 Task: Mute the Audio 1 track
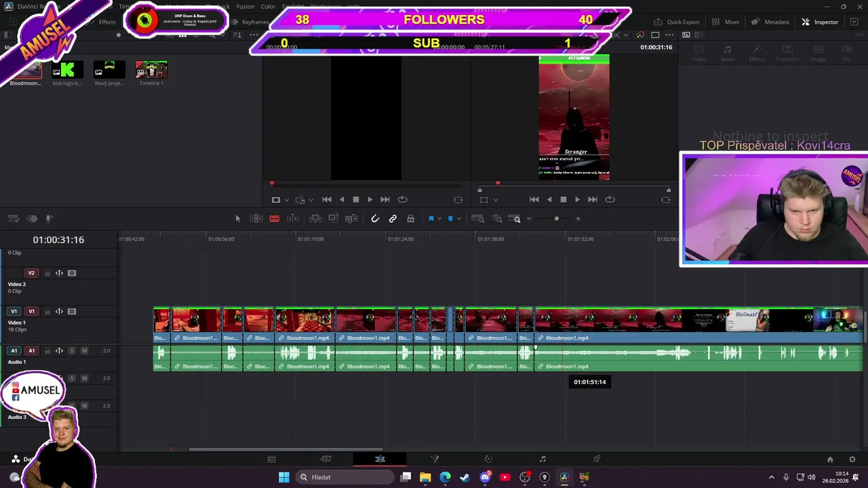[x=84, y=350]
